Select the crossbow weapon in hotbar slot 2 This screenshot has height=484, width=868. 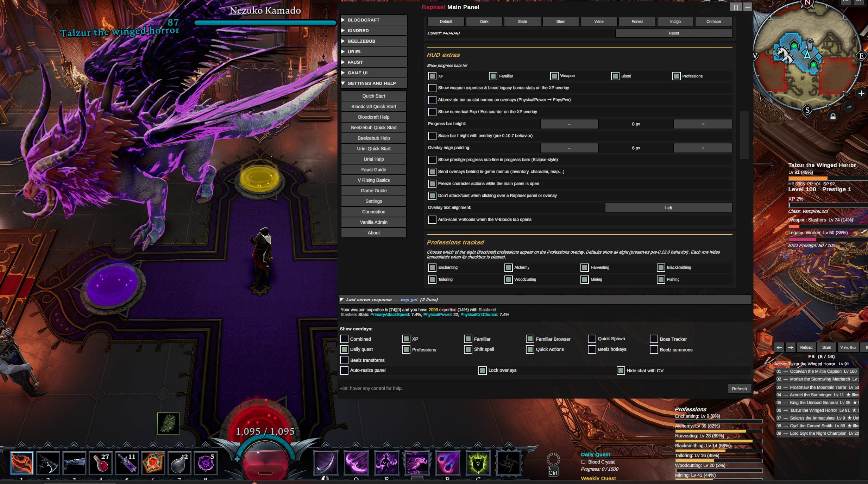[48, 463]
